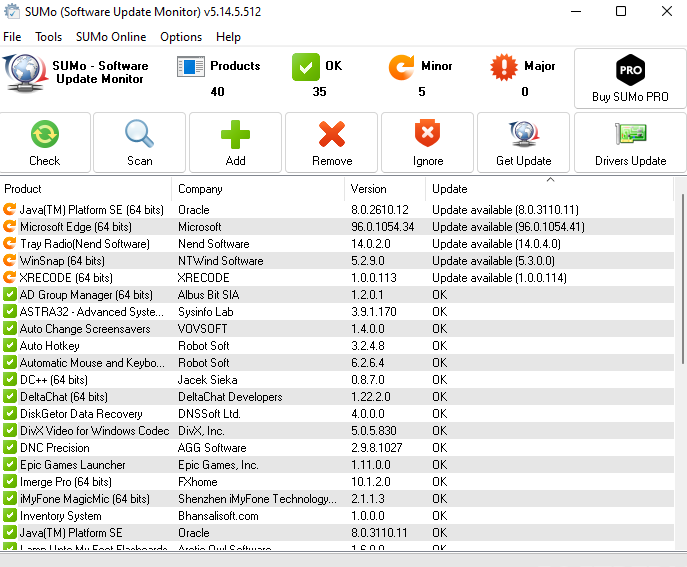Select the Epic Games Launcher entry
Image resolution: width=687 pixels, height=567 pixels.
coord(73,464)
